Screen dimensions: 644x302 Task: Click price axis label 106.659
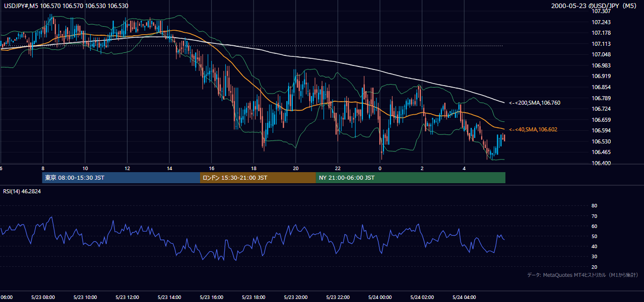click(x=601, y=120)
